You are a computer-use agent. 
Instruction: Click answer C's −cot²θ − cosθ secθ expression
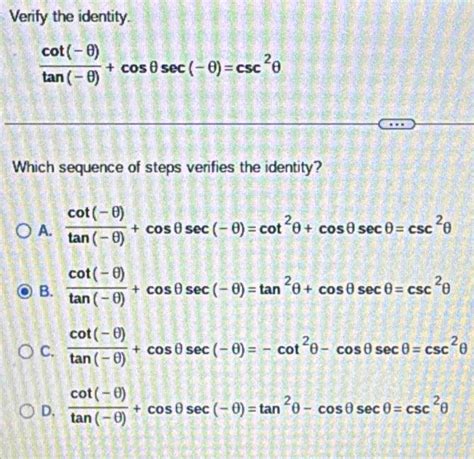coord(337,348)
